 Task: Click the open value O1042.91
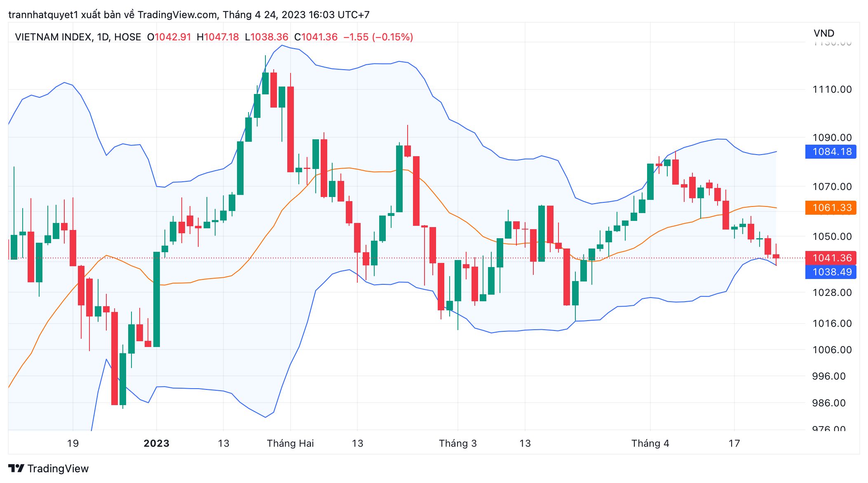pos(169,37)
